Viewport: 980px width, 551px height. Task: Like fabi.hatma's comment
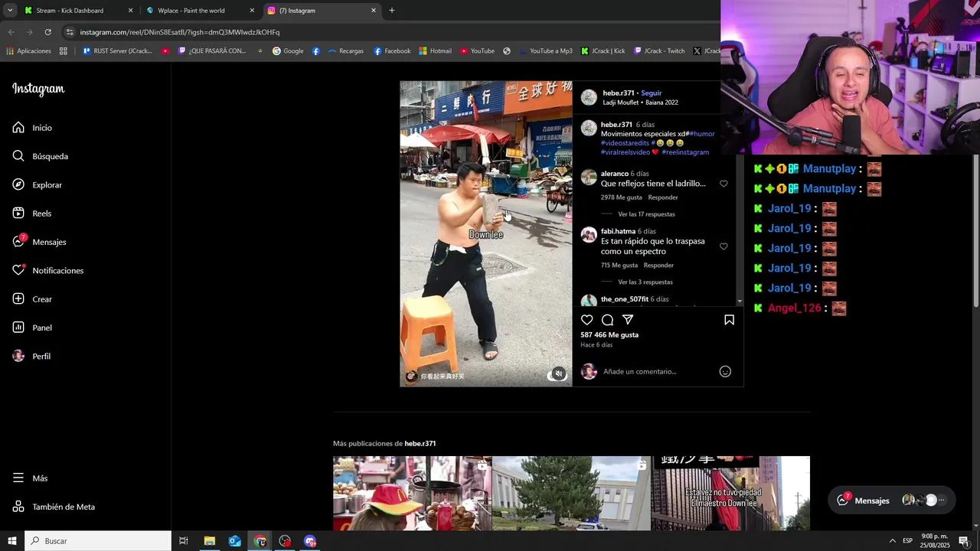point(724,246)
